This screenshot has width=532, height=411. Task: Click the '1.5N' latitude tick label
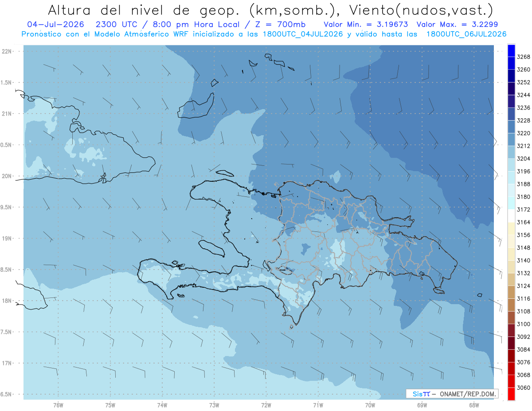click(7, 82)
